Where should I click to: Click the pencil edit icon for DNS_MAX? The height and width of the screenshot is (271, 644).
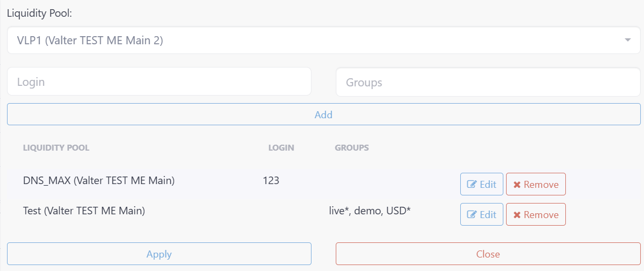tap(472, 184)
